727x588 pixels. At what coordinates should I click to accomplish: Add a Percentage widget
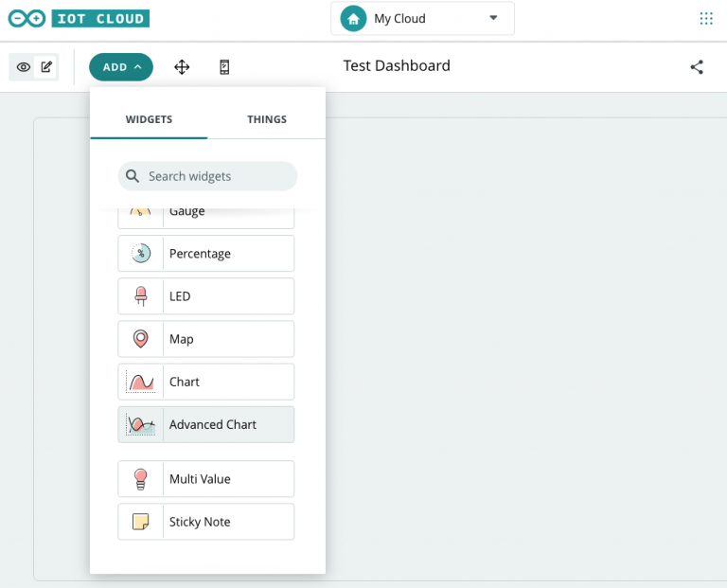point(205,253)
